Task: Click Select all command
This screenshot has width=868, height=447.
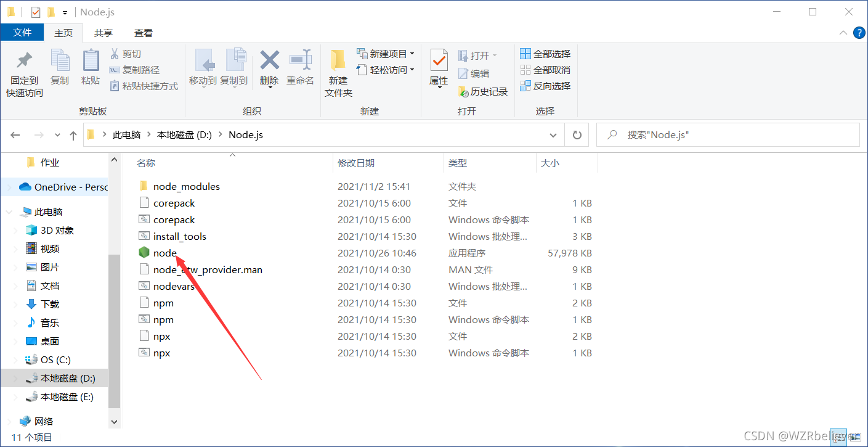Action: coord(545,54)
